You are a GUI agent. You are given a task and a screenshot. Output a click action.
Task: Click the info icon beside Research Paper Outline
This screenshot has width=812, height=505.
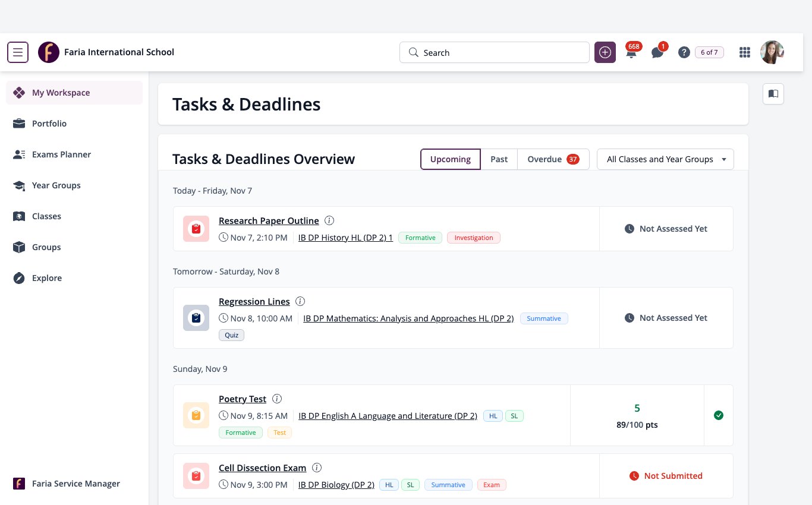[329, 220]
